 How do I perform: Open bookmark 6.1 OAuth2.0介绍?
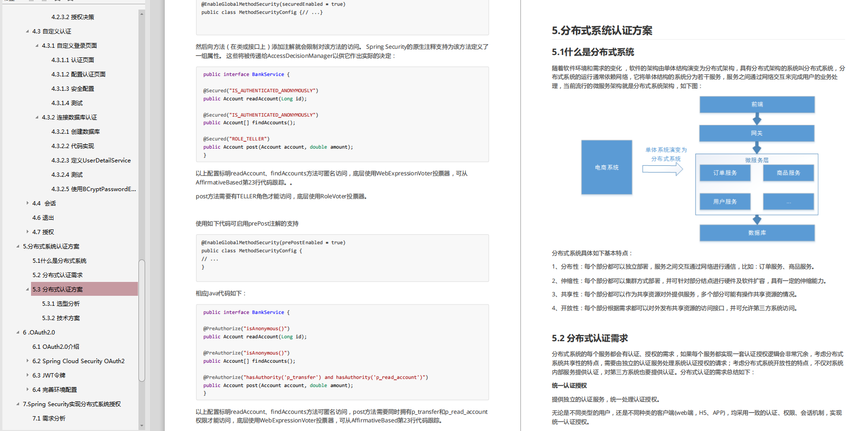(x=55, y=347)
